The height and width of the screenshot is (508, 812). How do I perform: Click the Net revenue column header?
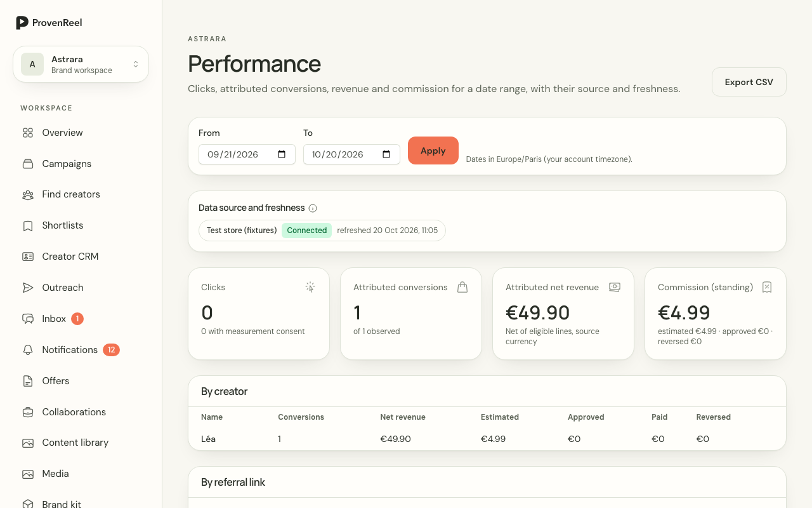point(403,417)
